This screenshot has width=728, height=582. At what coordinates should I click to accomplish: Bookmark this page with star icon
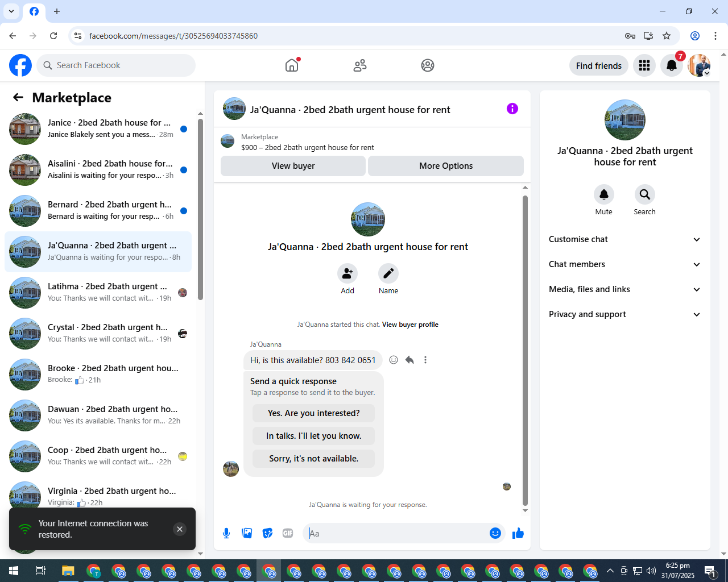pyautogui.click(x=667, y=36)
